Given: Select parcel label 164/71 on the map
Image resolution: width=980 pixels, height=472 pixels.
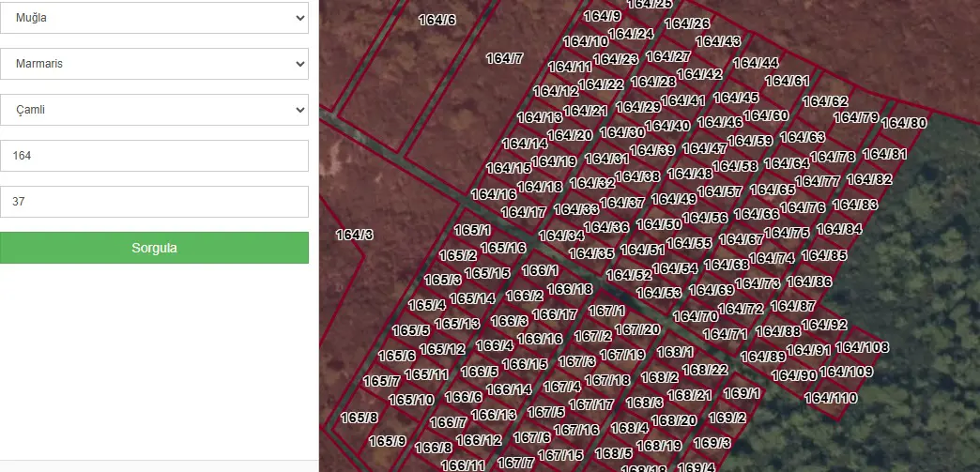Looking at the screenshot, I should coord(725,334).
